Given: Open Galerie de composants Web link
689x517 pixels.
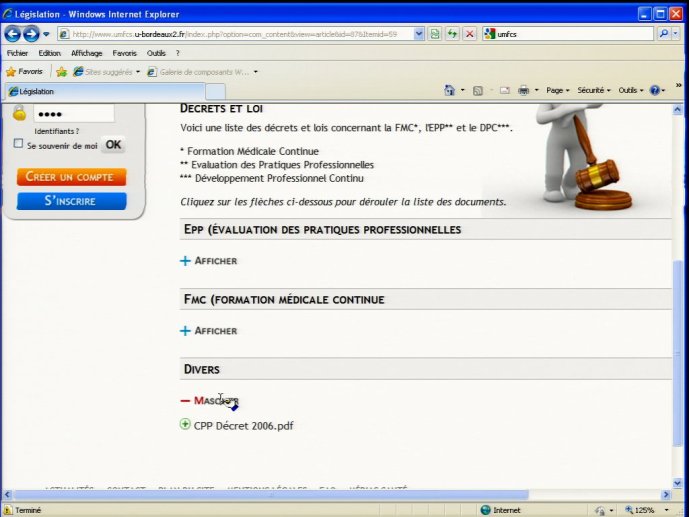Looking at the screenshot, I should [199, 72].
